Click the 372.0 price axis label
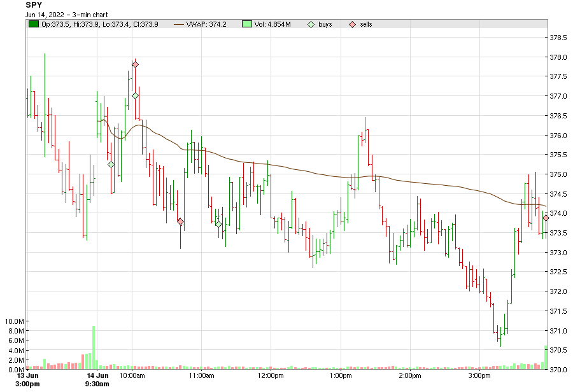 (558, 291)
